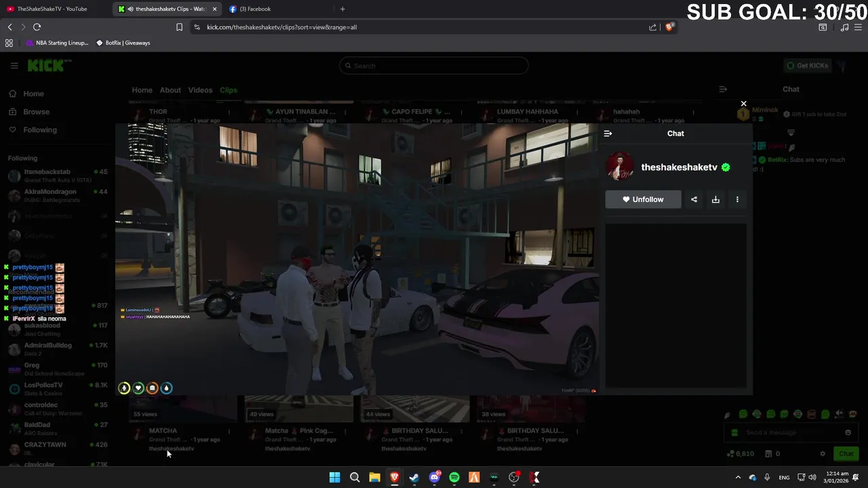The height and width of the screenshot is (488, 868).
Task: Open options for the MATCHA clip
Action: [x=229, y=431]
